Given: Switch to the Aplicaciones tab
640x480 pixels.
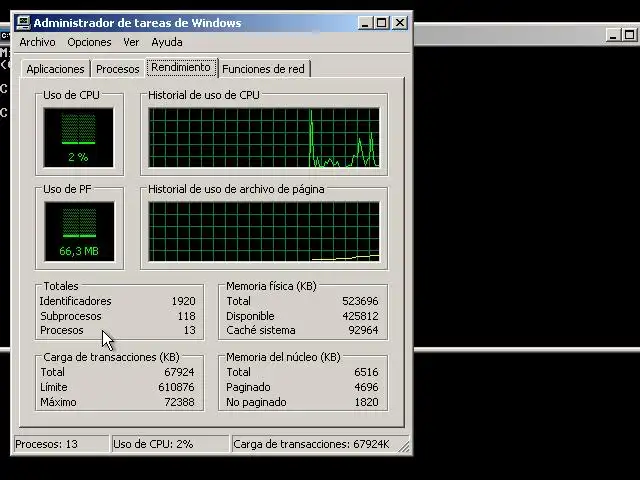Looking at the screenshot, I should (55, 69).
